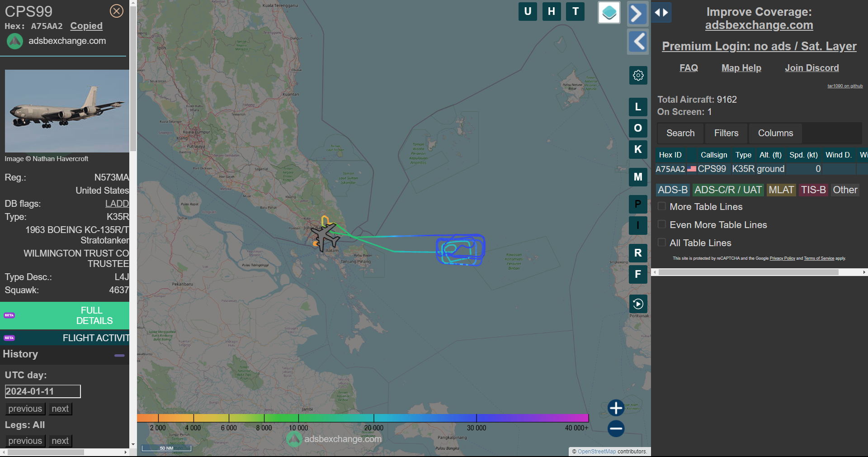Sort table by Type column
Screen dimensions: 868x457
click(x=743, y=155)
